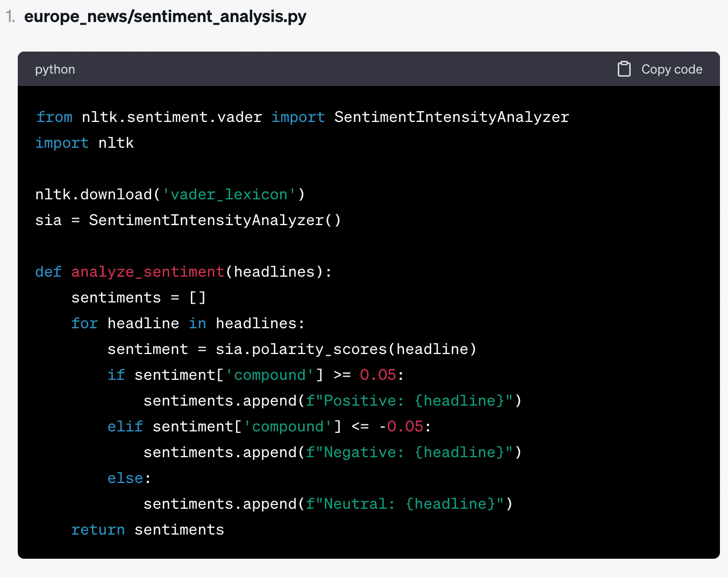
Task: Click the 'import nltk' line
Action: [84, 142]
